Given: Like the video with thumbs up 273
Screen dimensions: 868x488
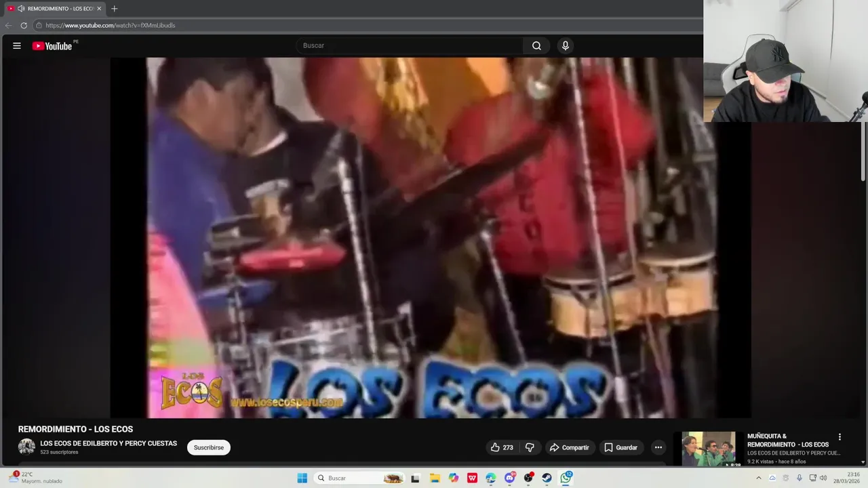Looking at the screenshot, I should [x=502, y=447].
